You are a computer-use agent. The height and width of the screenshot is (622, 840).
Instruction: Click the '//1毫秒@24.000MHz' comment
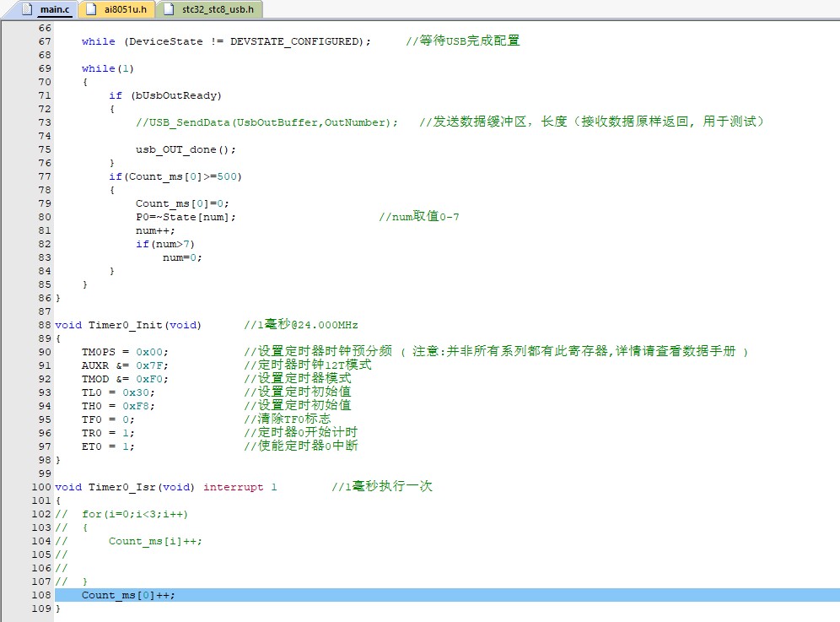coord(301,325)
